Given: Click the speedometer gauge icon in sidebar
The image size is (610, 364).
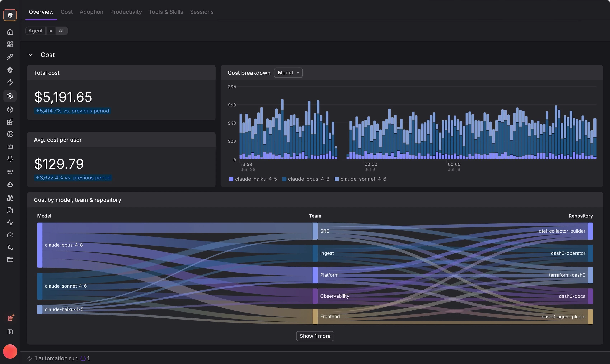Looking at the screenshot, I should tap(10, 235).
